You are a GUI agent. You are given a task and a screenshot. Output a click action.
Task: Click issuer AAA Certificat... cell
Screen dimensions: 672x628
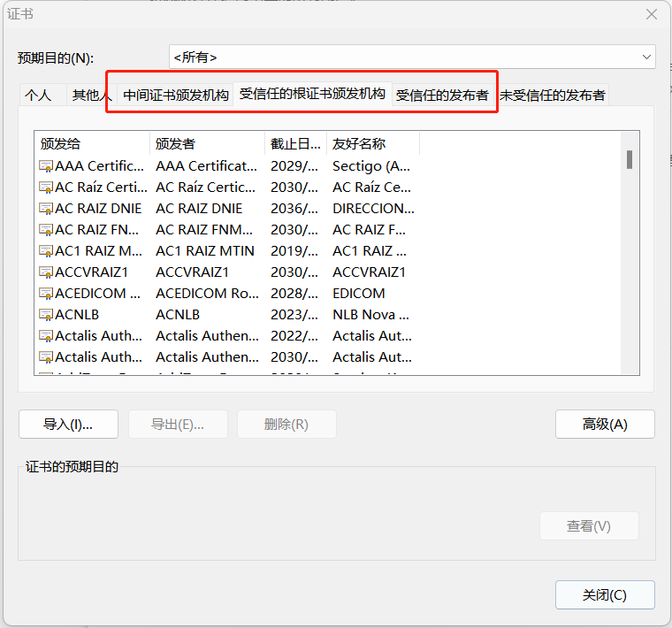coord(207,166)
